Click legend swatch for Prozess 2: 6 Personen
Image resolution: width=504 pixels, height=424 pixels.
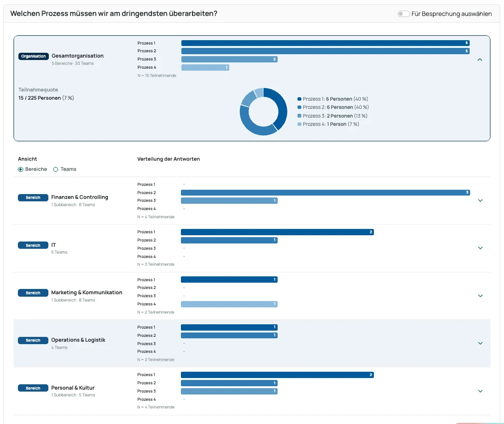(x=299, y=107)
